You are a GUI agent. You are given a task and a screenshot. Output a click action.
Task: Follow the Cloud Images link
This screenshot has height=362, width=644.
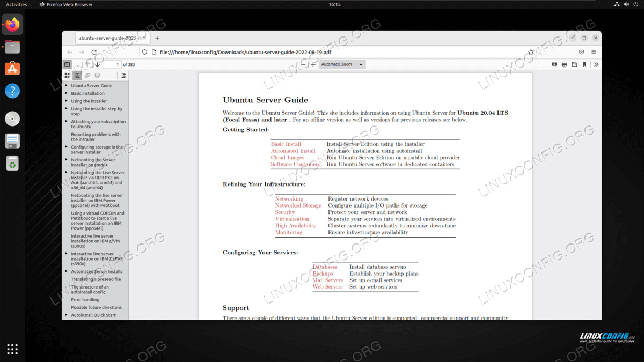click(288, 158)
